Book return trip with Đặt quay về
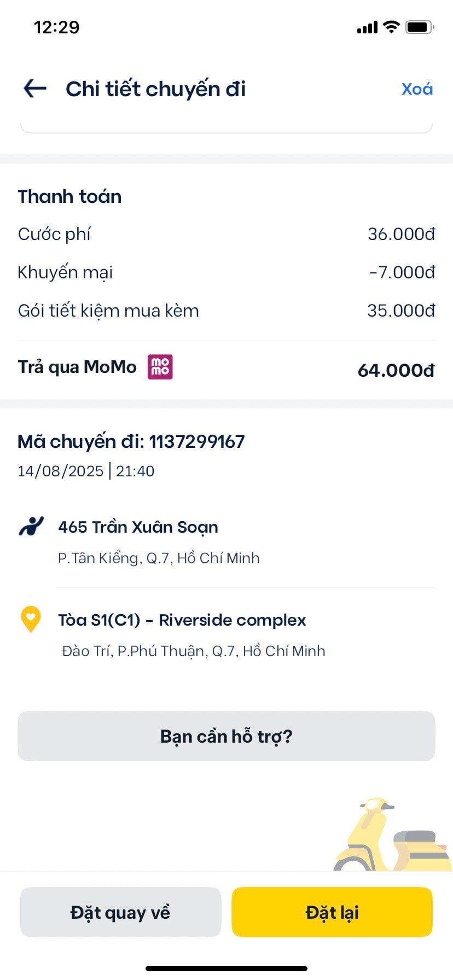 point(120,912)
